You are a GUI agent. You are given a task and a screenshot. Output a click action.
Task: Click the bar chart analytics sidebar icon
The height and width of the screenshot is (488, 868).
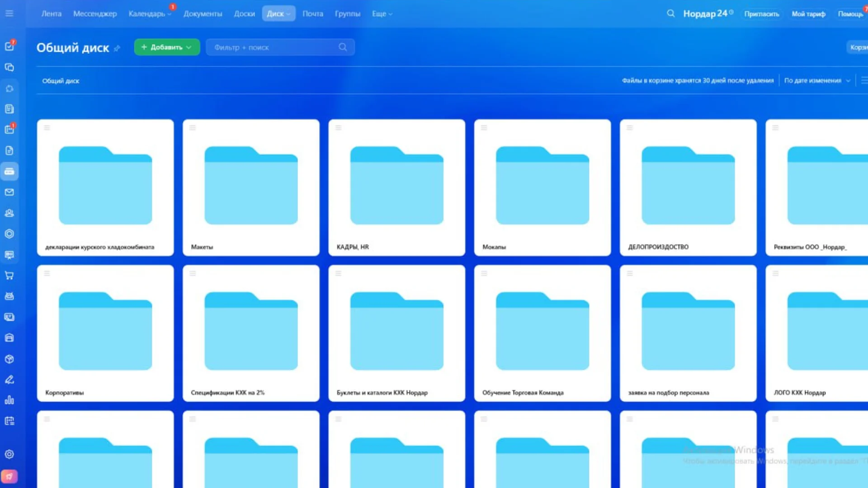pyautogui.click(x=9, y=400)
